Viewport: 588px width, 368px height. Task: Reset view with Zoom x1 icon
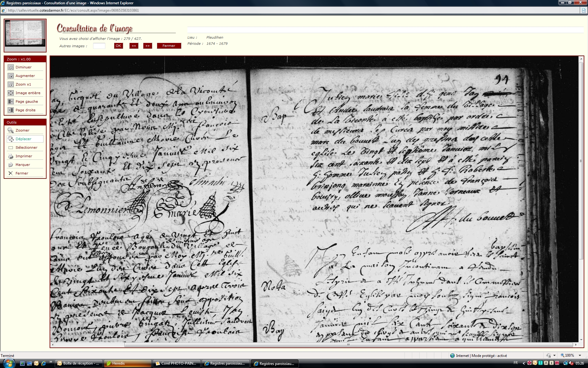[x=11, y=84]
